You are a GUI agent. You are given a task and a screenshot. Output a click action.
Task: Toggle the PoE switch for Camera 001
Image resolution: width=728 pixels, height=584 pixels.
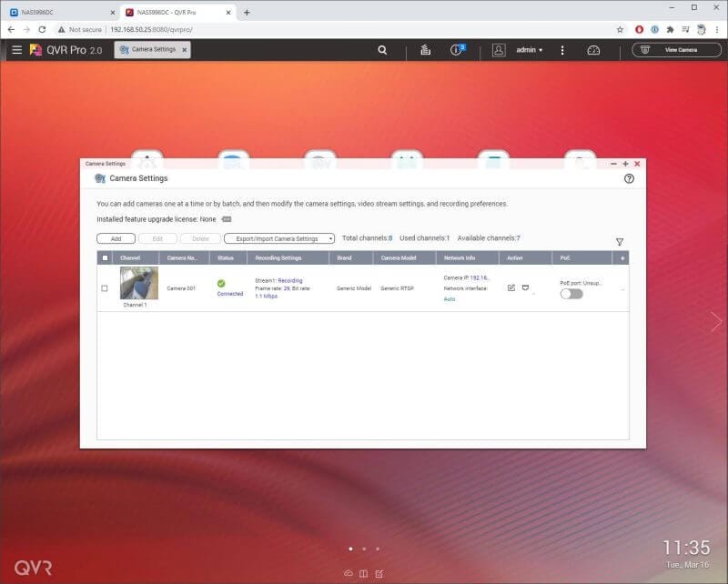point(571,294)
